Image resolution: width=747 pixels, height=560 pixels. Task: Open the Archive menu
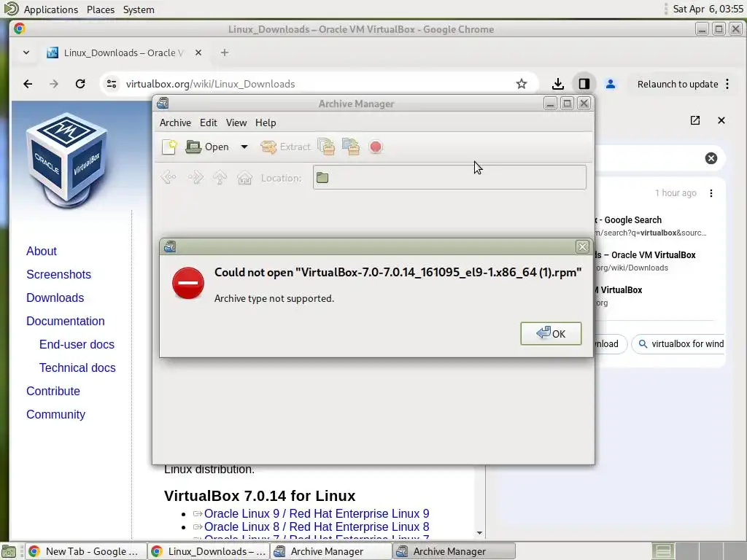(175, 122)
